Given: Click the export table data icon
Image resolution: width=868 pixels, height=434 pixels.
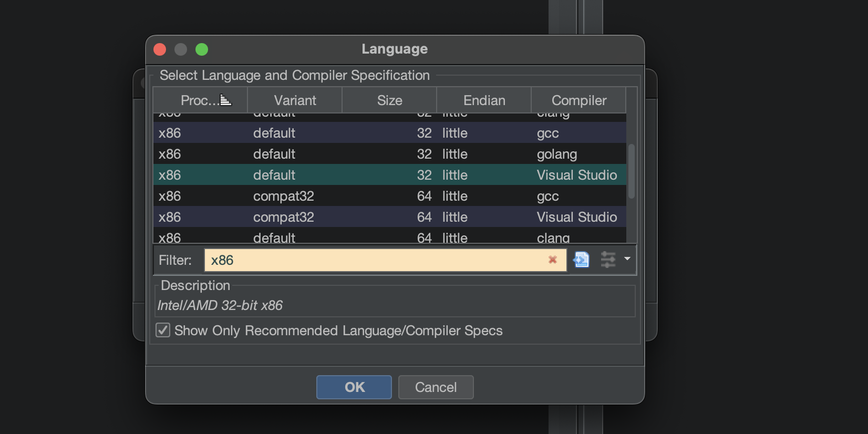Looking at the screenshot, I should click(x=581, y=260).
